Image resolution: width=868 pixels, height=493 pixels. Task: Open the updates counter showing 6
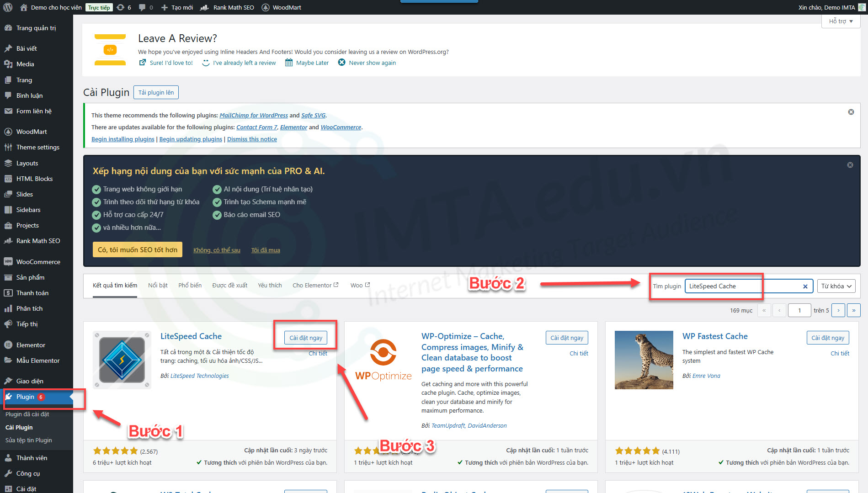[124, 7]
